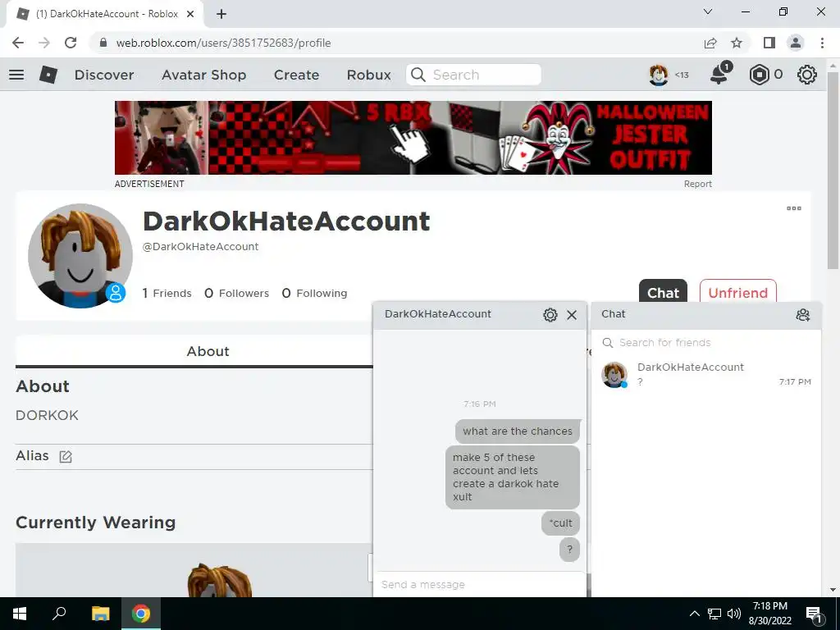Open the volume speaker tray icon
The width and height of the screenshot is (840, 630).
coord(734,614)
